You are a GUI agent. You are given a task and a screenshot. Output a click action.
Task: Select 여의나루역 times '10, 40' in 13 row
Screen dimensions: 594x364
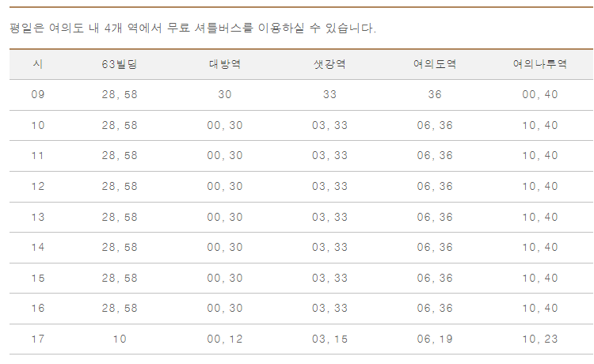click(540, 217)
